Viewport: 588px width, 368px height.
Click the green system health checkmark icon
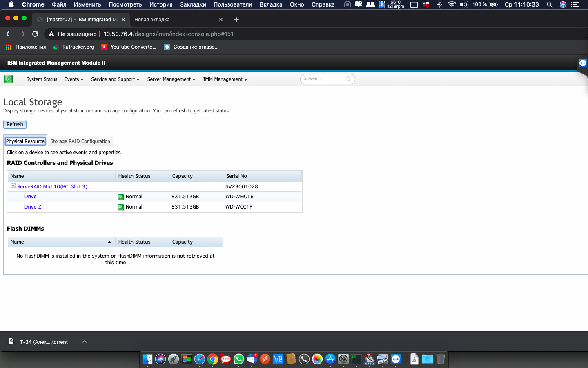pyautogui.click(x=9, y=79)
